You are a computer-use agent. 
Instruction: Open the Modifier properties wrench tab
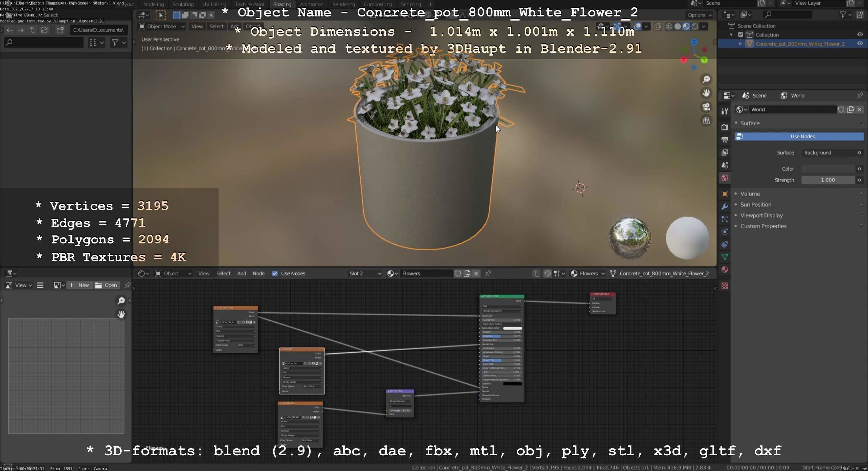725,206
